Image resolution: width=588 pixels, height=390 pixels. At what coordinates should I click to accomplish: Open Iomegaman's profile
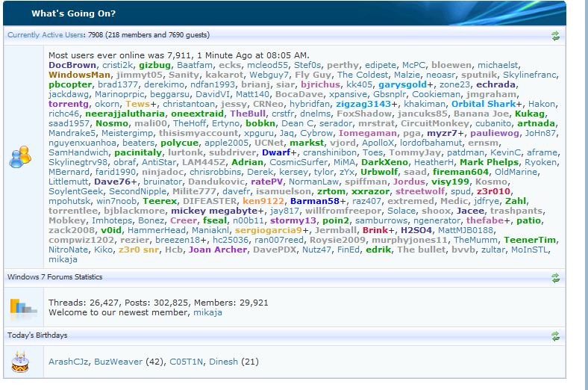pos(367,133)
